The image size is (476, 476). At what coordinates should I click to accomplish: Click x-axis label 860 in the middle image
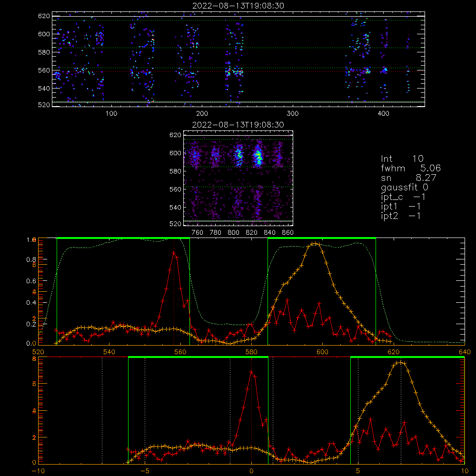(x=288, y=233)
